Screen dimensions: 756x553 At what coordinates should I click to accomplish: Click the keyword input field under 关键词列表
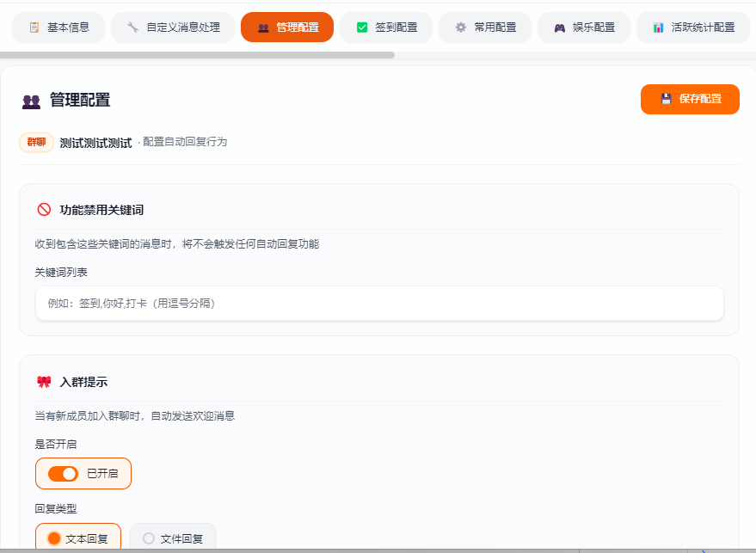click(x=378, y=303)
